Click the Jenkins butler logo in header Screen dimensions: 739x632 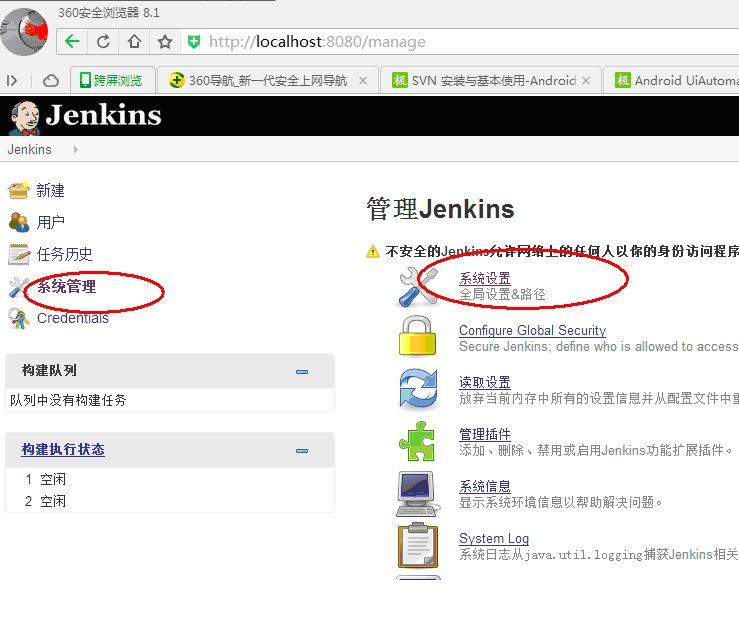(25, 117)
